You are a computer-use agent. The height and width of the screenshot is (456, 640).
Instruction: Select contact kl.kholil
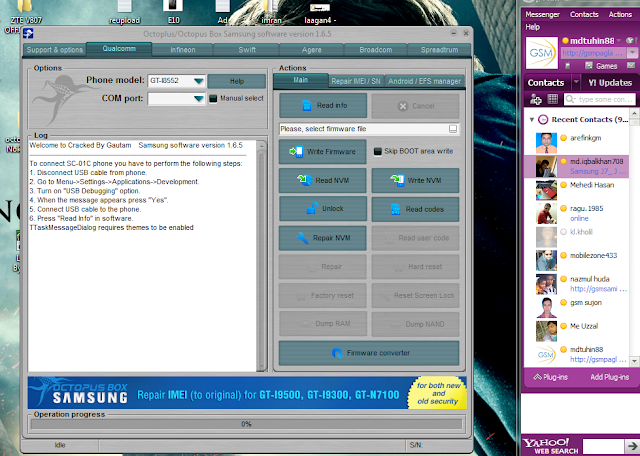point(576,237)
